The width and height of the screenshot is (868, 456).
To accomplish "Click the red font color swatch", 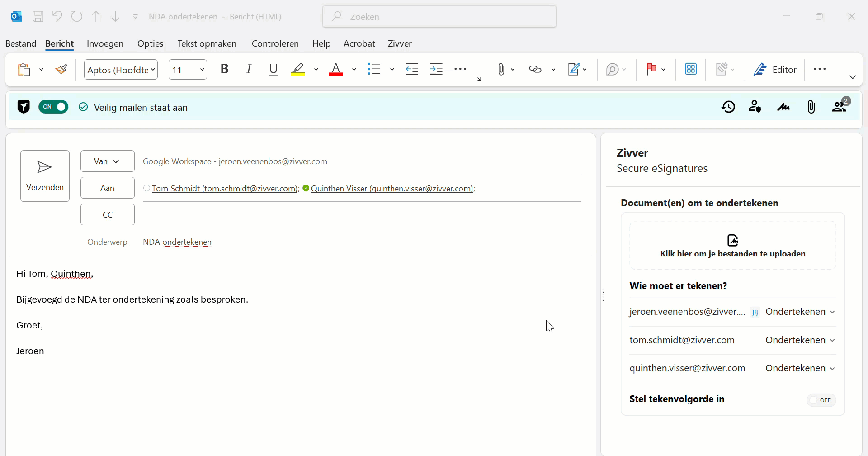I will click(x=335, y=70).
